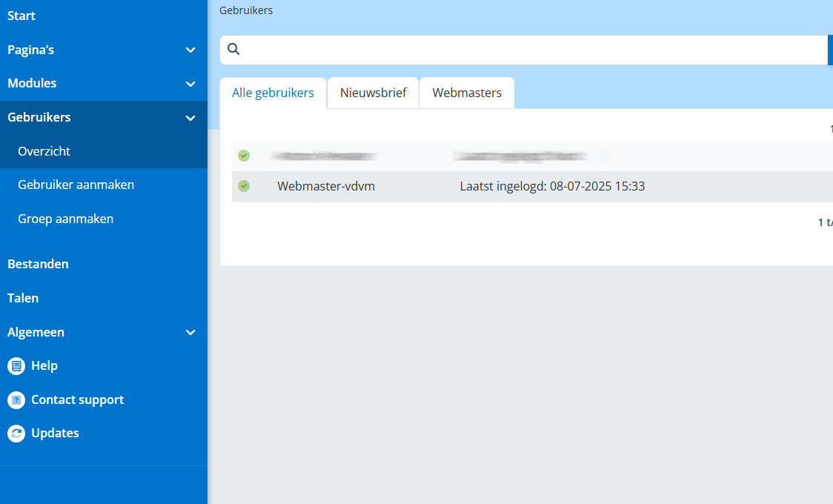The image size is (833, 504).
Task: Click the search magnifier icon
Action: coord(233,50)
